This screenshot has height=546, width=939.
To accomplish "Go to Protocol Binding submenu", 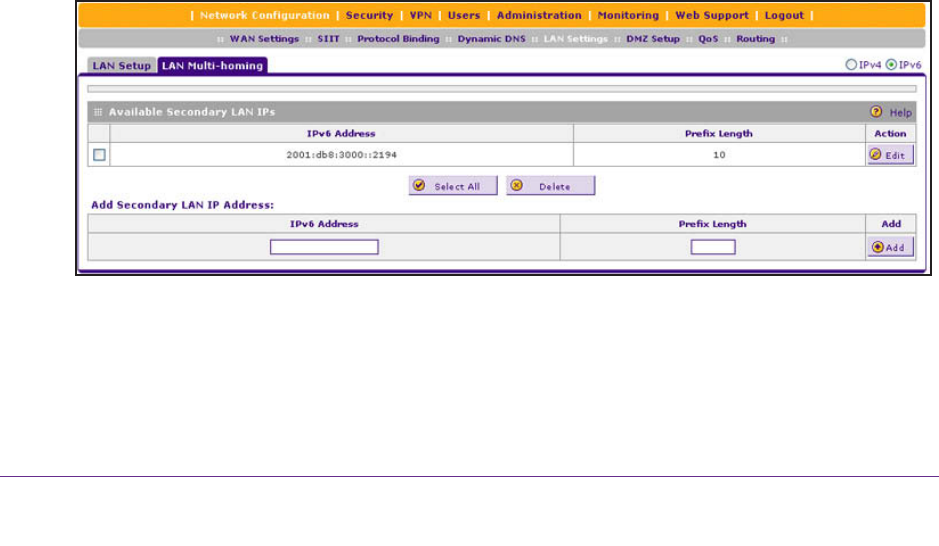I will 398,39.
